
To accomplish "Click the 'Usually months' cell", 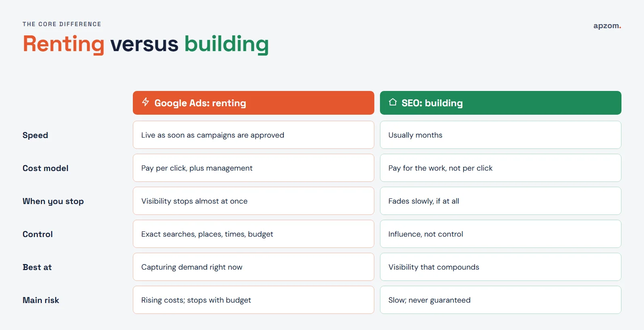I will 501,135.
